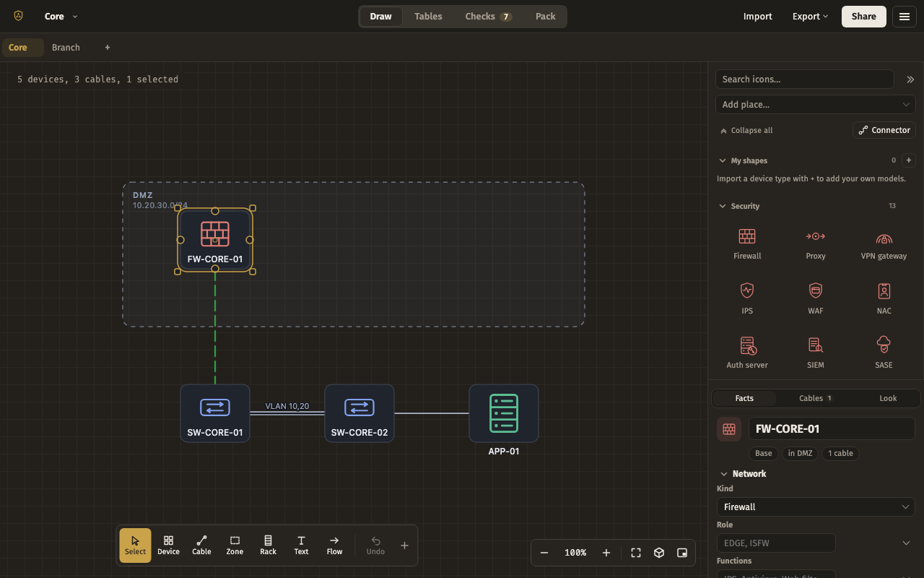Select the Auth server shape
This screenshot has height=578, width=924.
(x=747, y=353)
